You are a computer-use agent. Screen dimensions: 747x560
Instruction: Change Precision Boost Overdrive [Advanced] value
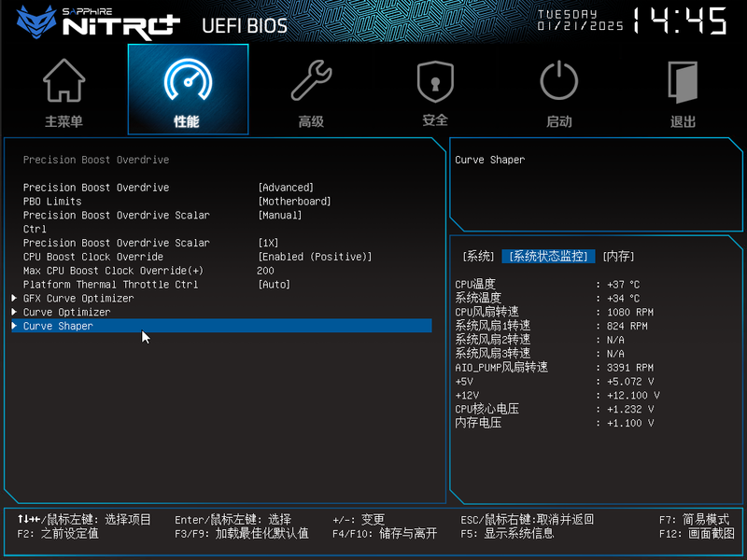pos(286,188)
